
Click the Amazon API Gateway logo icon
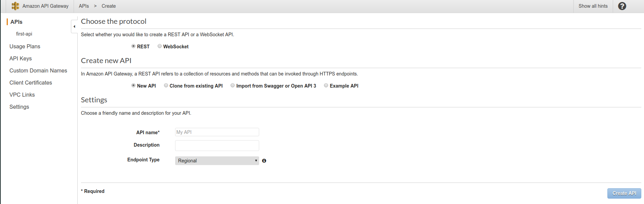[15, 6]
